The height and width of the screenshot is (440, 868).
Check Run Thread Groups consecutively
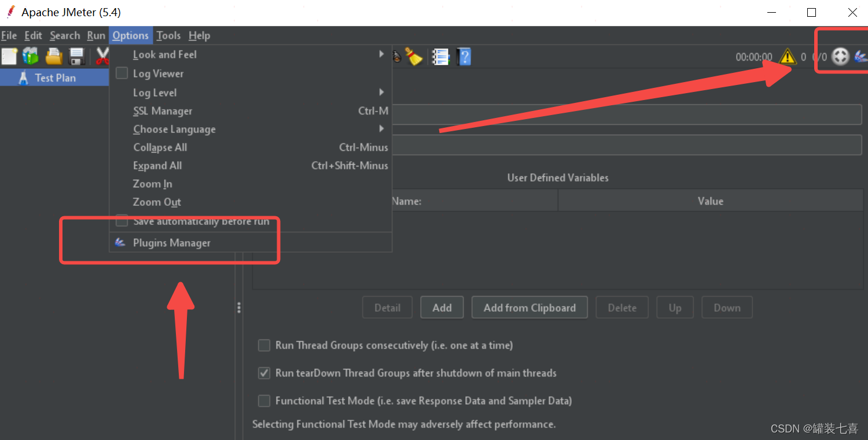tap(264, 345)
